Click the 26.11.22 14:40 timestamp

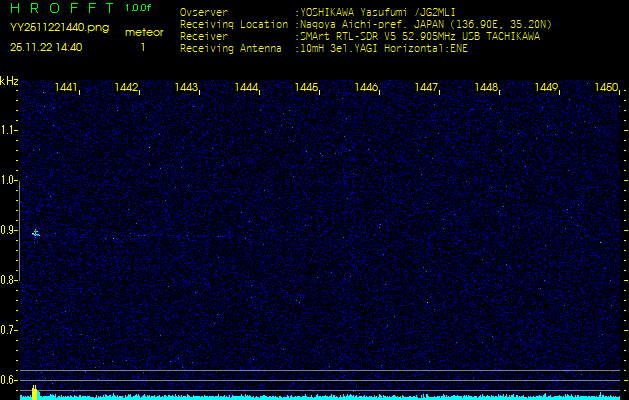pyautogui.click(x=46, y=47)
